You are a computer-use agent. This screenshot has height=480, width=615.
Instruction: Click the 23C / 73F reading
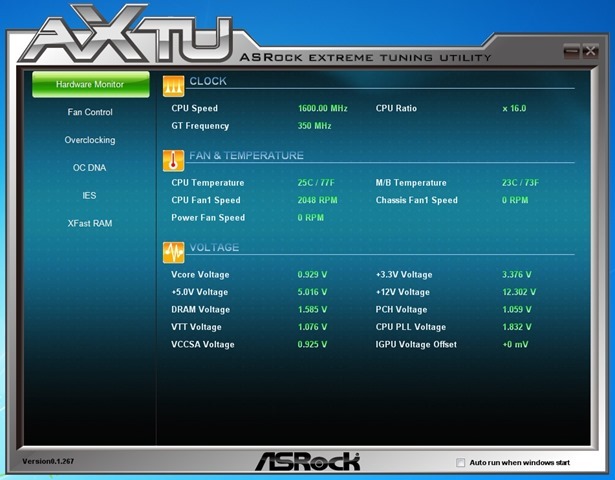coord(520,183)
